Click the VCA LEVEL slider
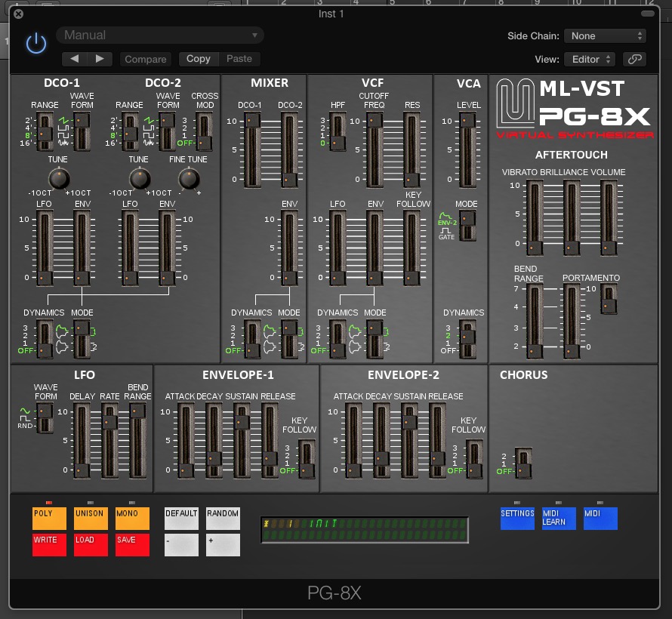The height and width of the screenshot is (619, 672). click(x=467, y=150)
